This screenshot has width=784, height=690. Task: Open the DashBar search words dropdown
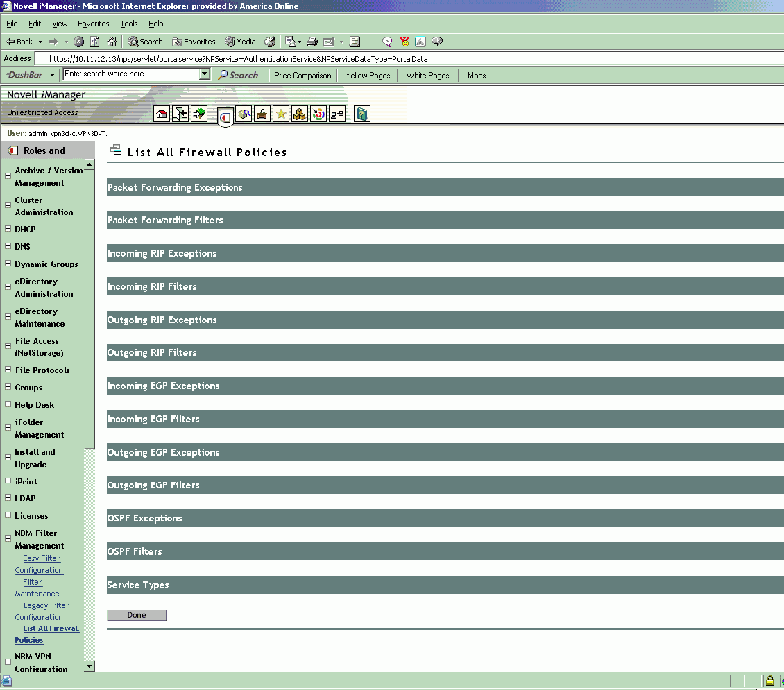(x=205, y=74)
